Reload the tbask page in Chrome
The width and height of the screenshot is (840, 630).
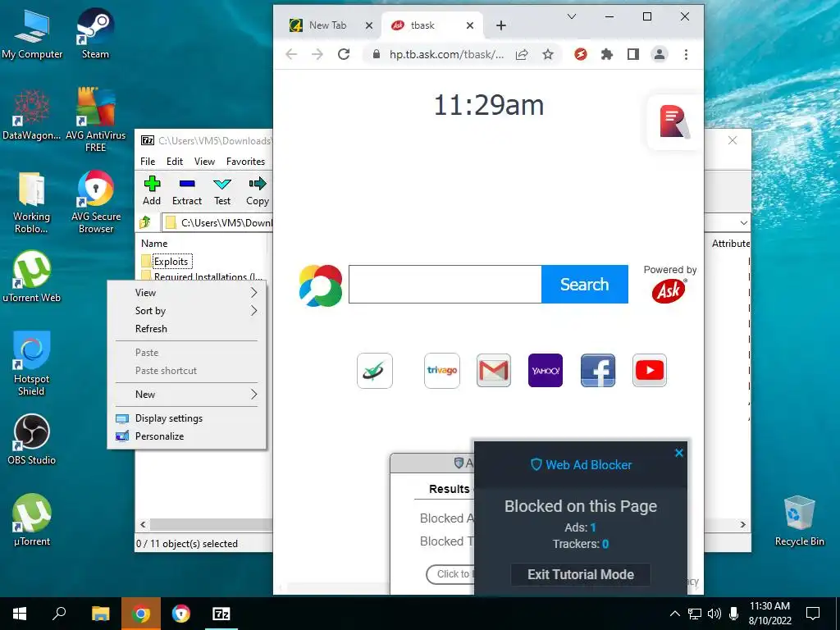click(x=344, y=54)
